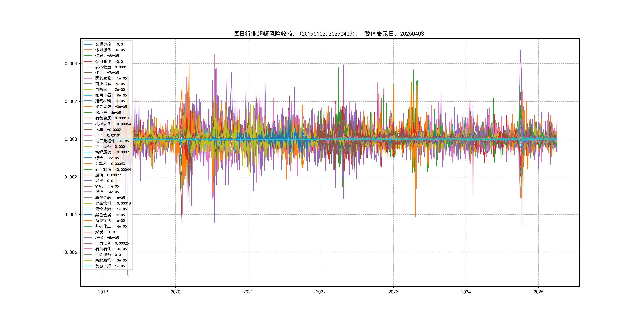
Task: Click the -0.006 y-axis tick label
Action: [x=70, y=252]
